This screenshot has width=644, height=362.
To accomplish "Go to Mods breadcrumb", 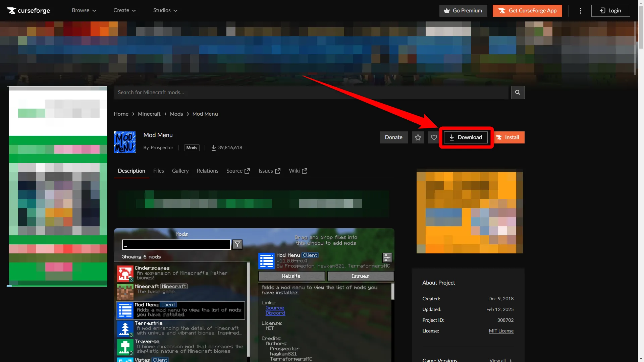I will (x=176, y=114).
